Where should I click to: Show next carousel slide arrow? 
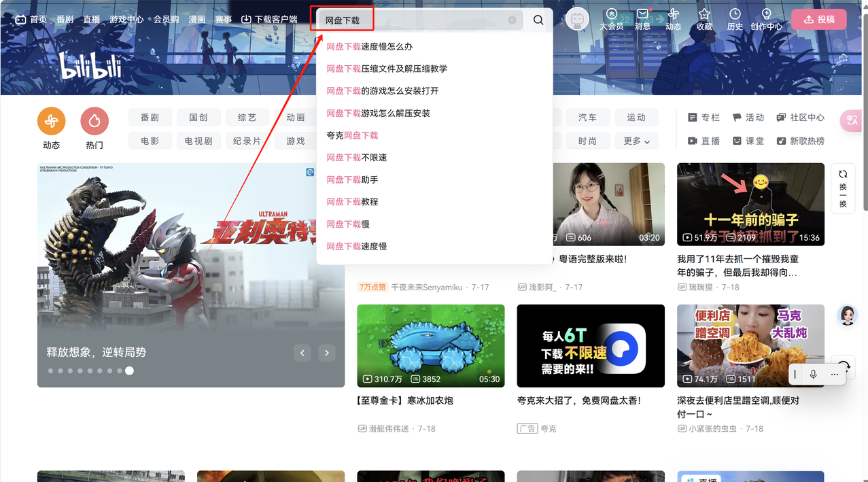[327, 353]
